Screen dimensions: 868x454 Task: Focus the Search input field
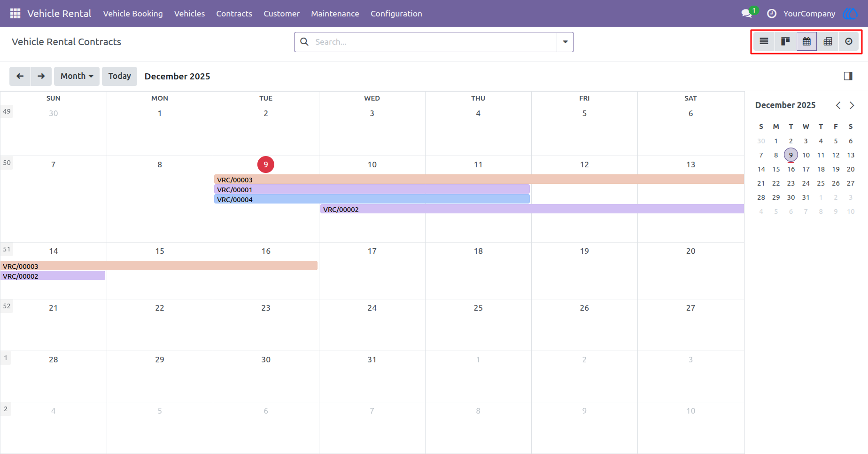click(x=434, y=42)
